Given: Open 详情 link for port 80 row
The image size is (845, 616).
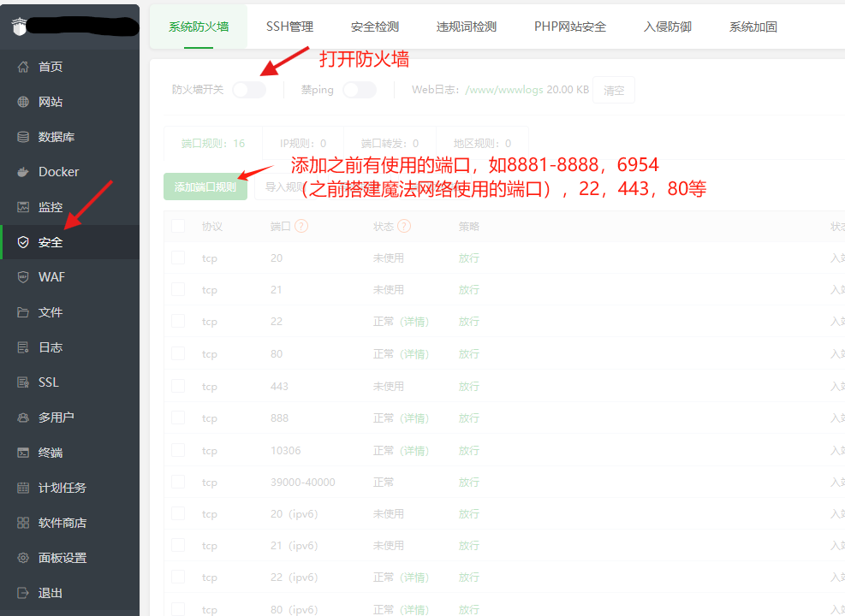Looking at the screenshot, I should click(414, 354).
